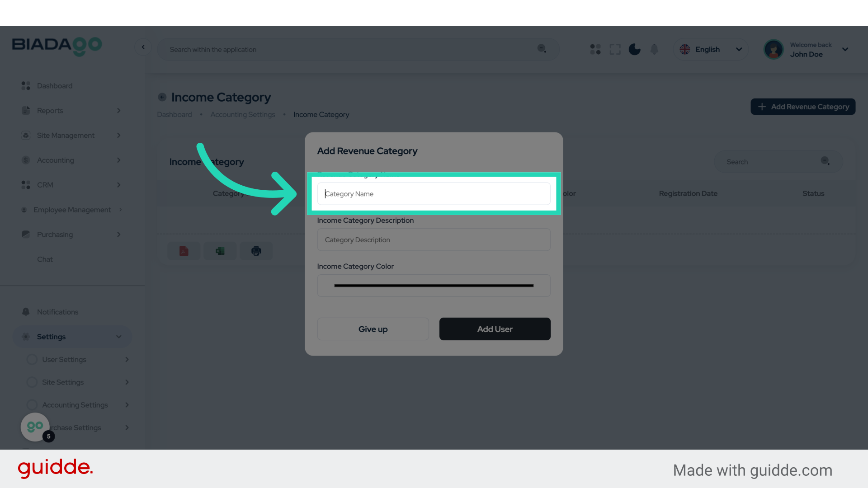Screen dimensions: 868x488
Task: Open the Income Category Color picker
Action: [x=433, y=285]
